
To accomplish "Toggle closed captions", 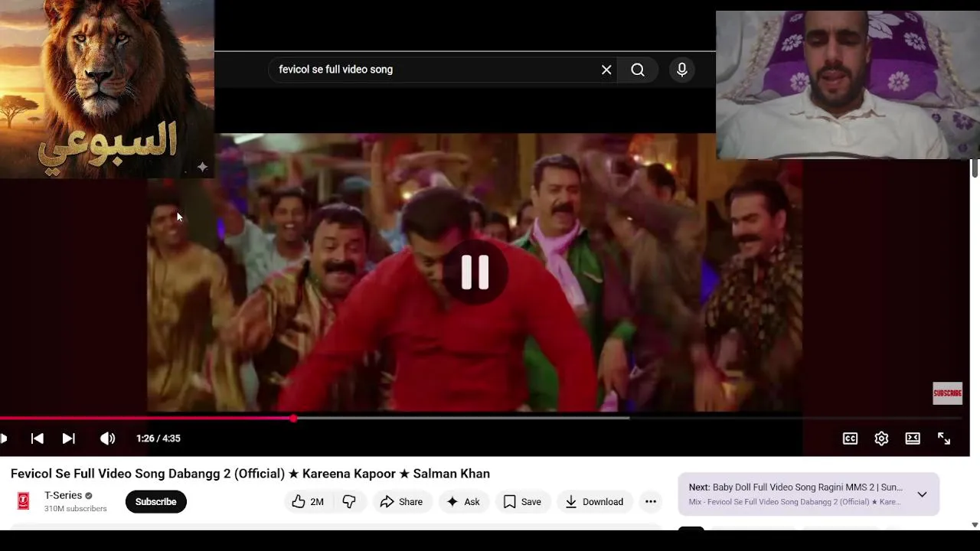I will pyautogui.click(x=851, y=439).
